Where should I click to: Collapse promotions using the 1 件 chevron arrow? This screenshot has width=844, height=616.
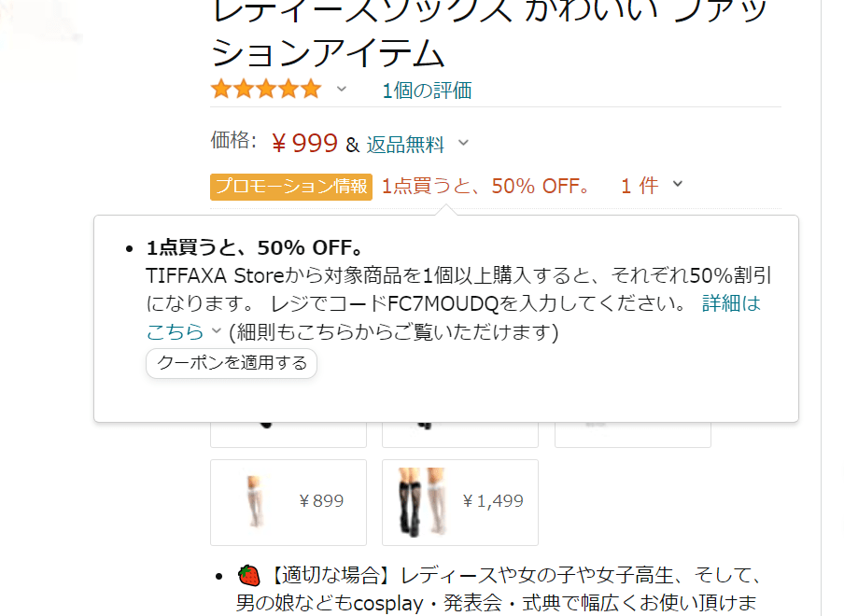click(x=678, y=184)
